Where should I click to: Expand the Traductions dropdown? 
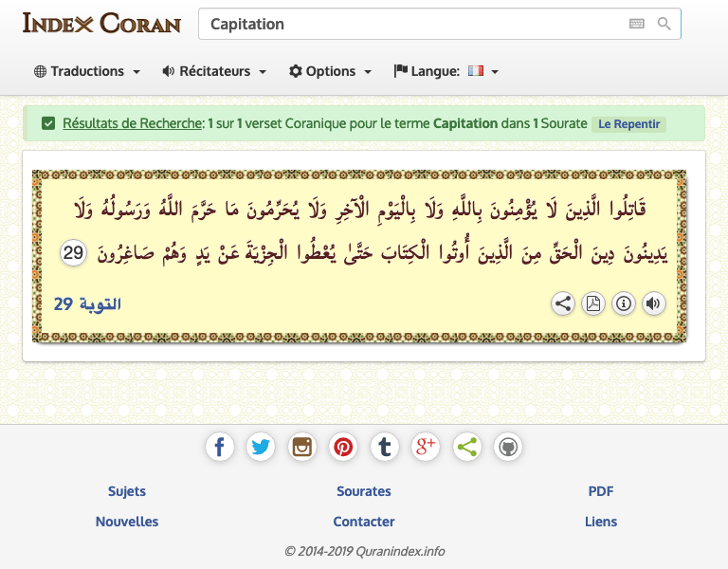point(87,71)
